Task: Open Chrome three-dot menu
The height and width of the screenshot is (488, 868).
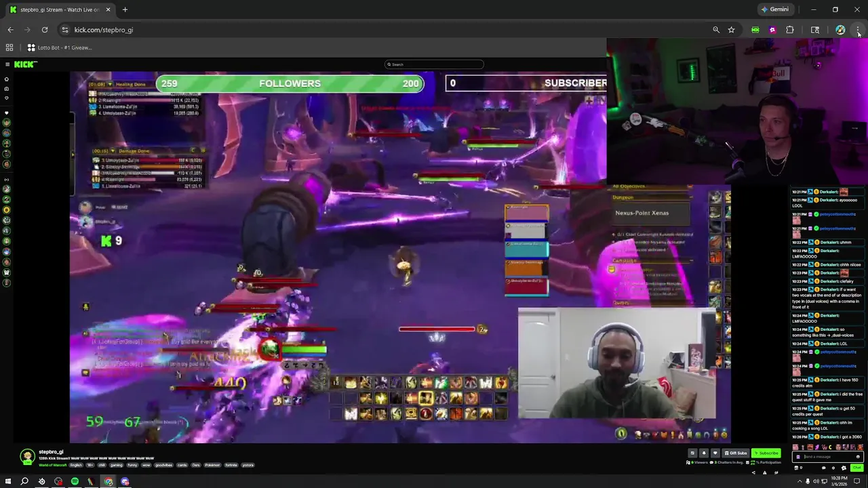Action: pyautogui.click(x=858, y=30)
